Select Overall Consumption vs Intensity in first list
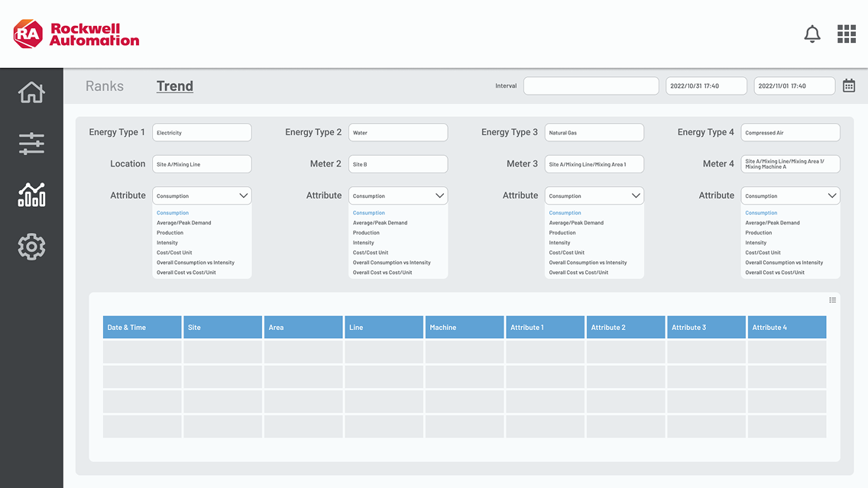This screenshot has height=488, width=868. (x=196, y=262)
